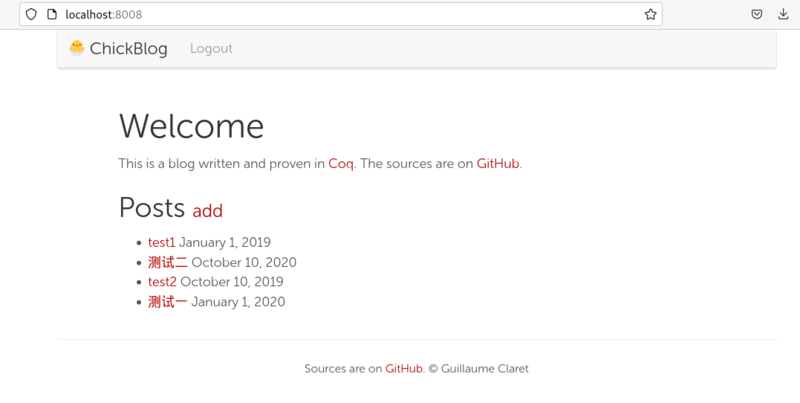
Task: Open the GitHub link in the welcome text
Action: pos(497,164)
